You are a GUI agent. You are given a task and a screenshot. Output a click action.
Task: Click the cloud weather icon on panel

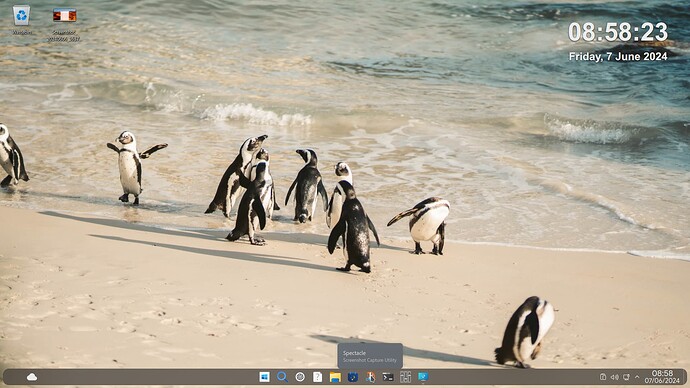pos(32,377)
